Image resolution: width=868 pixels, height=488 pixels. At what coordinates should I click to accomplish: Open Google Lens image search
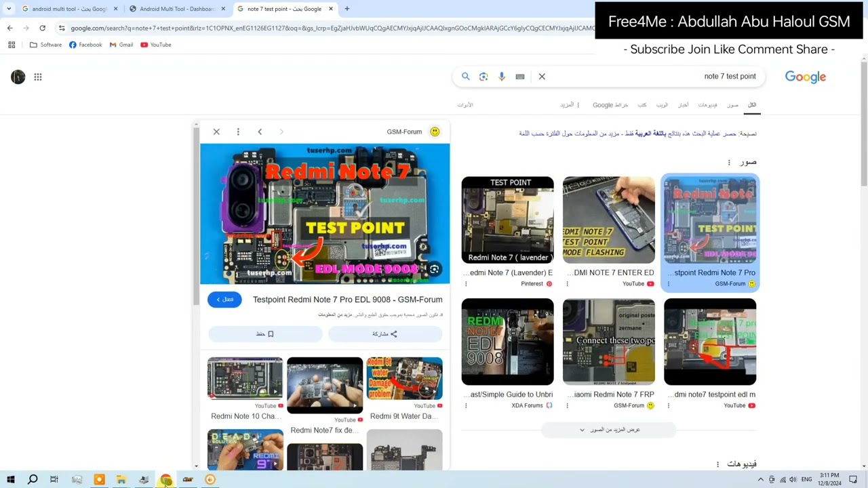[x=484, y=77]
